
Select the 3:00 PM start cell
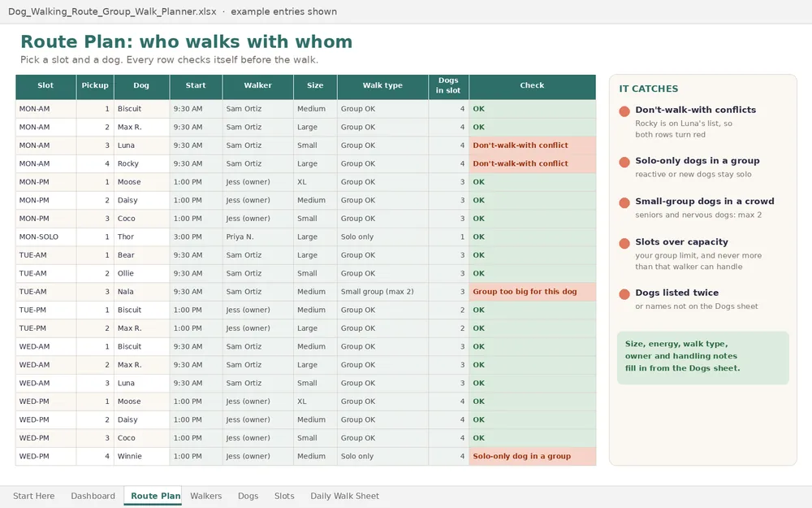196,237
